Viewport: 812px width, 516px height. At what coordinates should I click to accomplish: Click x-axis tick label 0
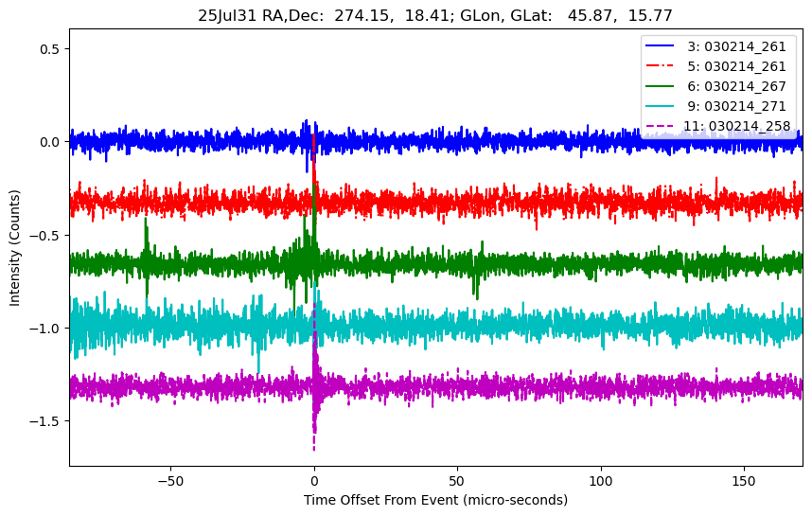point(314,481)
